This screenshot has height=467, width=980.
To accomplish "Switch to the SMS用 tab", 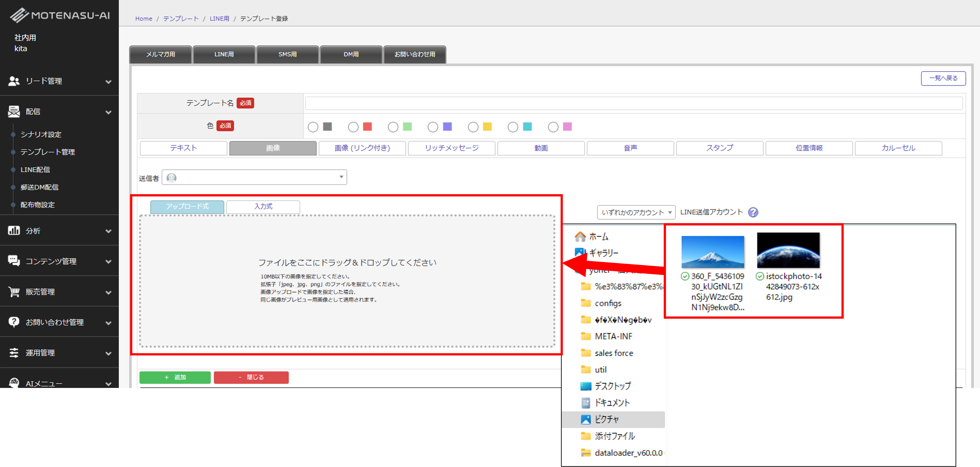I will point(287,54).
